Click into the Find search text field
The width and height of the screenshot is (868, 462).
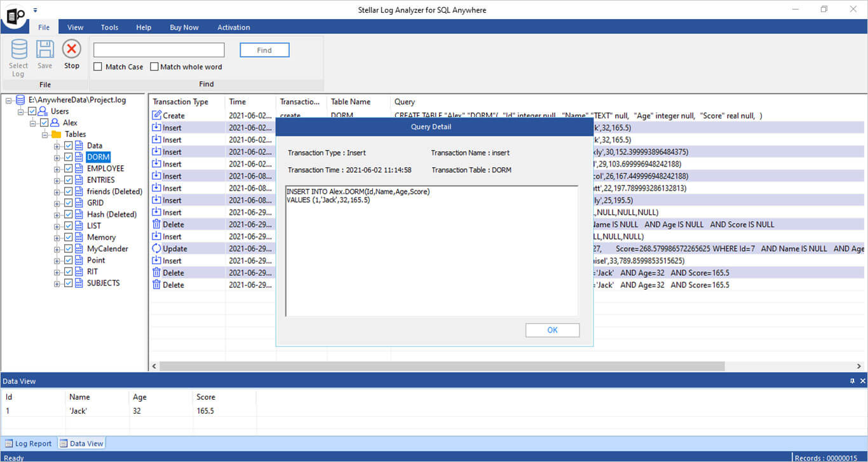tap(159, 50)
